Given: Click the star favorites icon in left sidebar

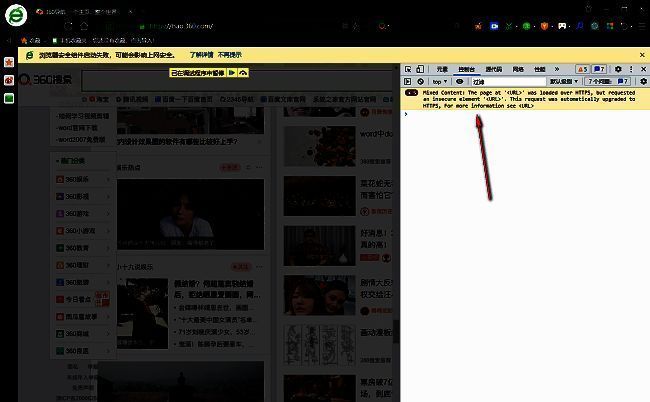Looking at the screenshot, I should (9, 62).
